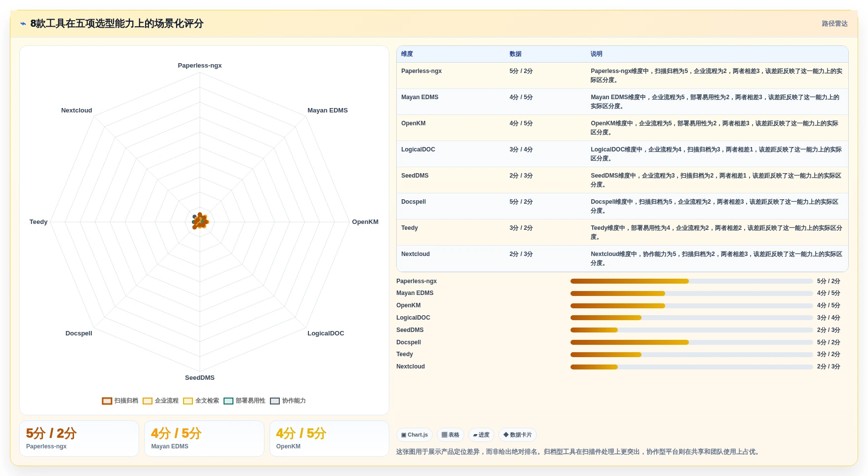Viewport: 868px width, 476px height.
Task: Click the footer note starting 这张图用于展示
Action: coord(579,452)
